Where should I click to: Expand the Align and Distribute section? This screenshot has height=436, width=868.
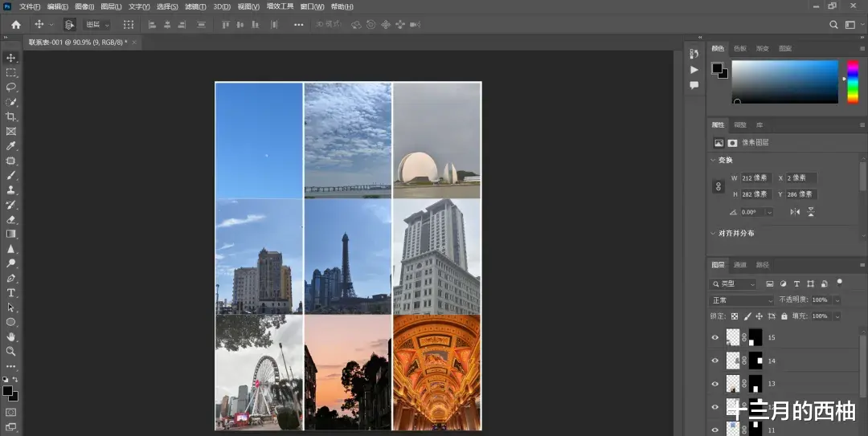[x=712, y=233]
